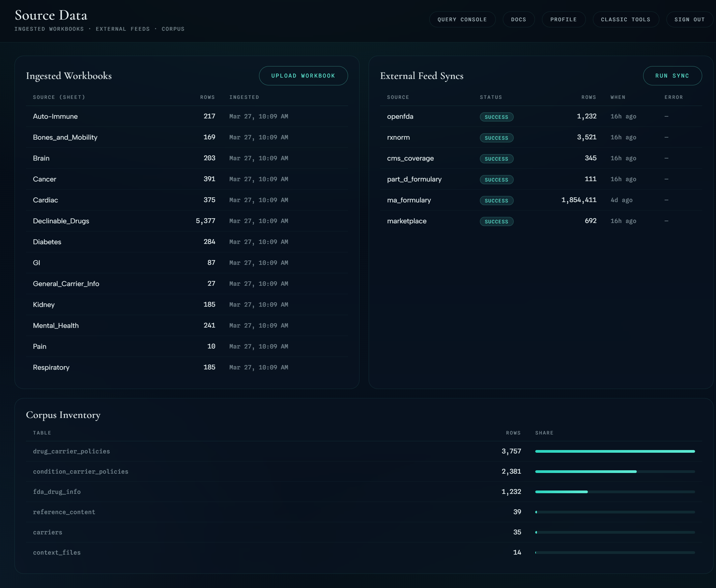Select the Auto-Immune workbook row
The image size is (716, 588).
pos(187,116)
